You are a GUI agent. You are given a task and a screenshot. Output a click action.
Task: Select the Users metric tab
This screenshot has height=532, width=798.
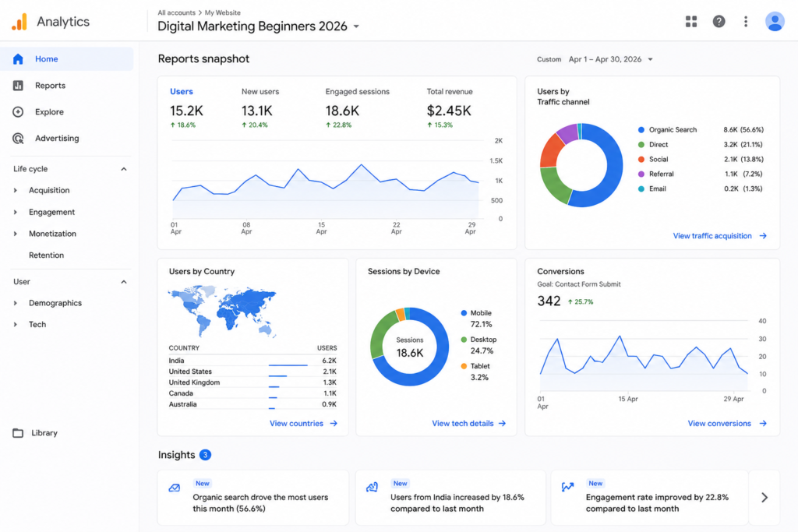(187, 107)
